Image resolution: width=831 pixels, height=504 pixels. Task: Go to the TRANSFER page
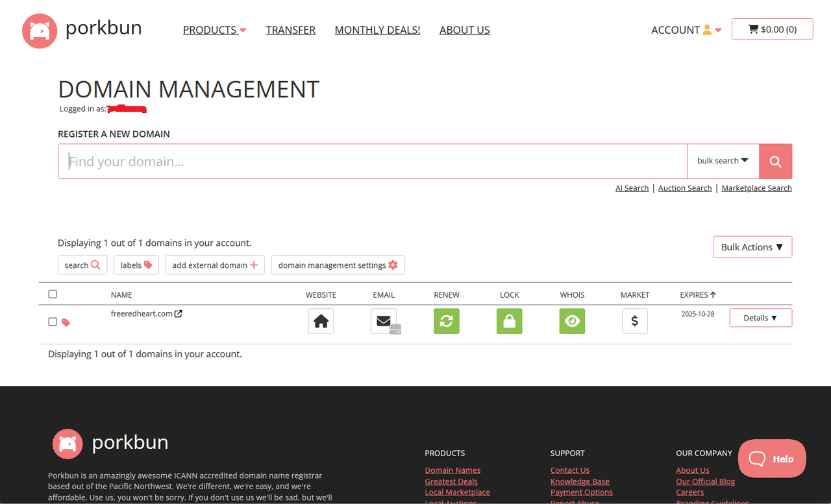[x=291, y=30]
